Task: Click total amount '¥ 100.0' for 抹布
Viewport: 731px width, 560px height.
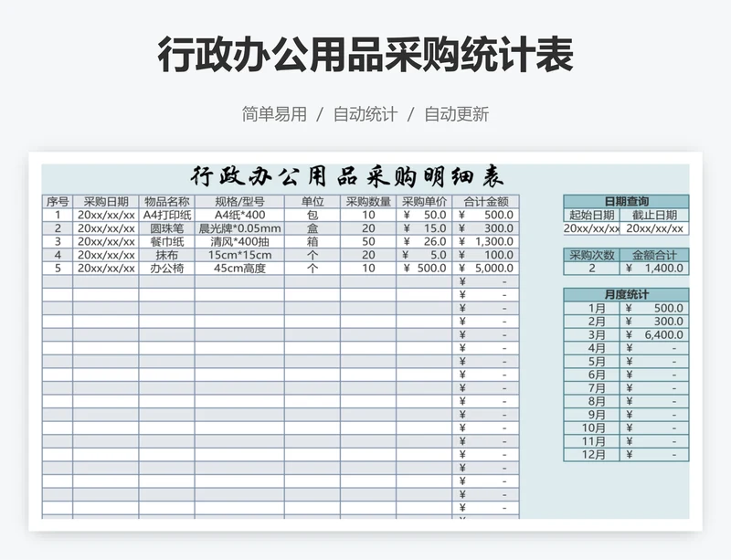Action: [x=486, y=255]
